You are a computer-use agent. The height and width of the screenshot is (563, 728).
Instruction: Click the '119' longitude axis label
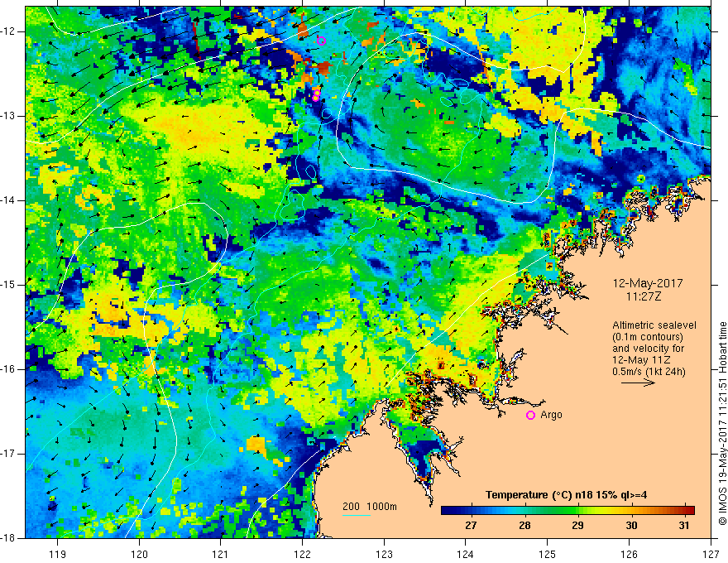58,554
